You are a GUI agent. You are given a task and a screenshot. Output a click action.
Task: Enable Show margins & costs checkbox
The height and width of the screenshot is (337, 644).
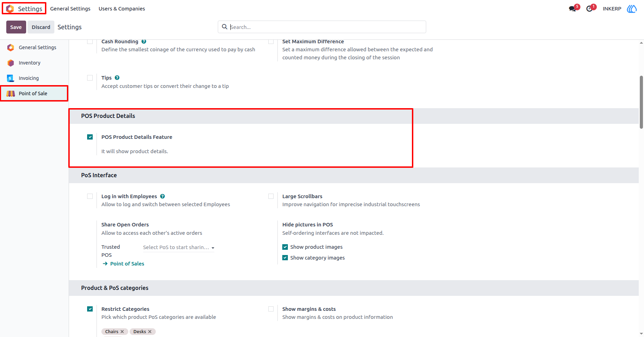point(271,309)
